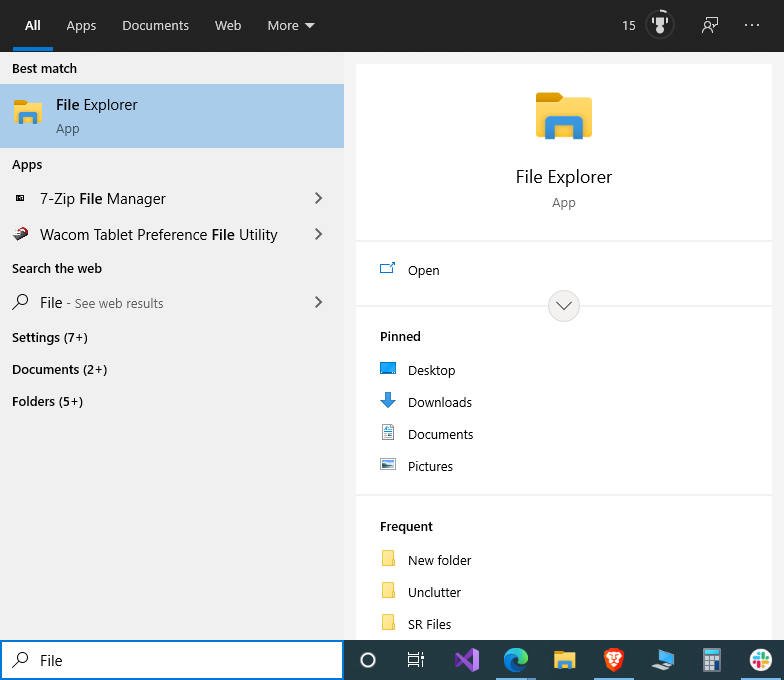Click Open for File Explorer

click(x=423, y=270)
